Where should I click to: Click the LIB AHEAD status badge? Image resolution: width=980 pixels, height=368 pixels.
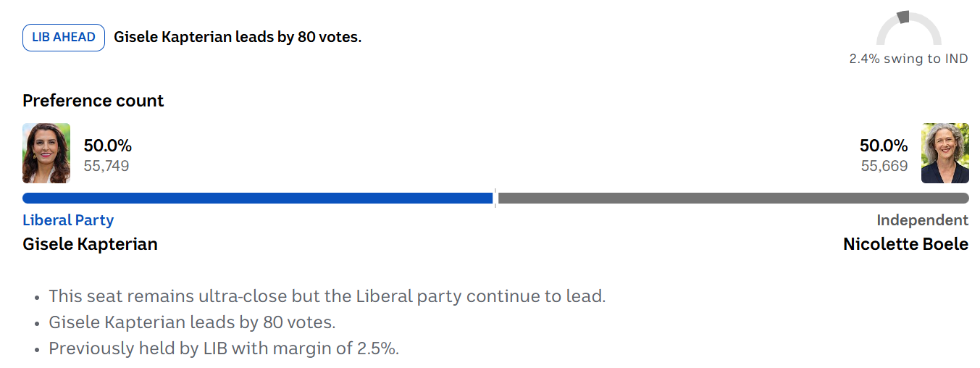pyautogui.click(x=64, y=38)
